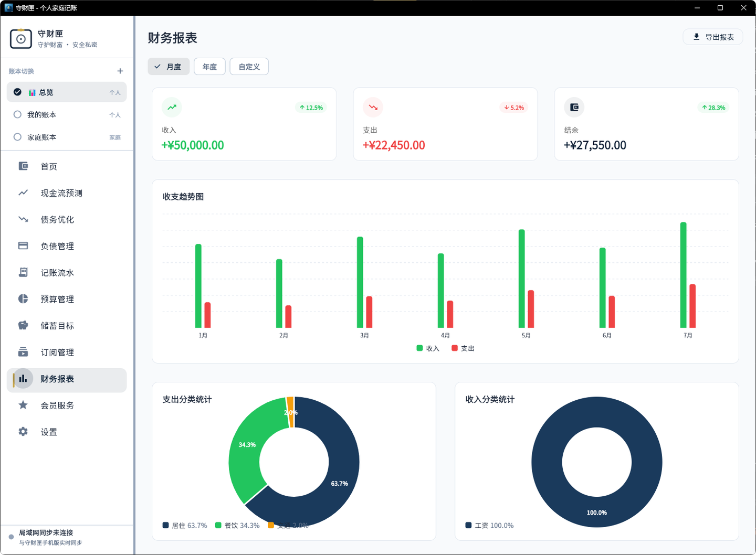Click the 债务优化 downward trend icon

23,219
